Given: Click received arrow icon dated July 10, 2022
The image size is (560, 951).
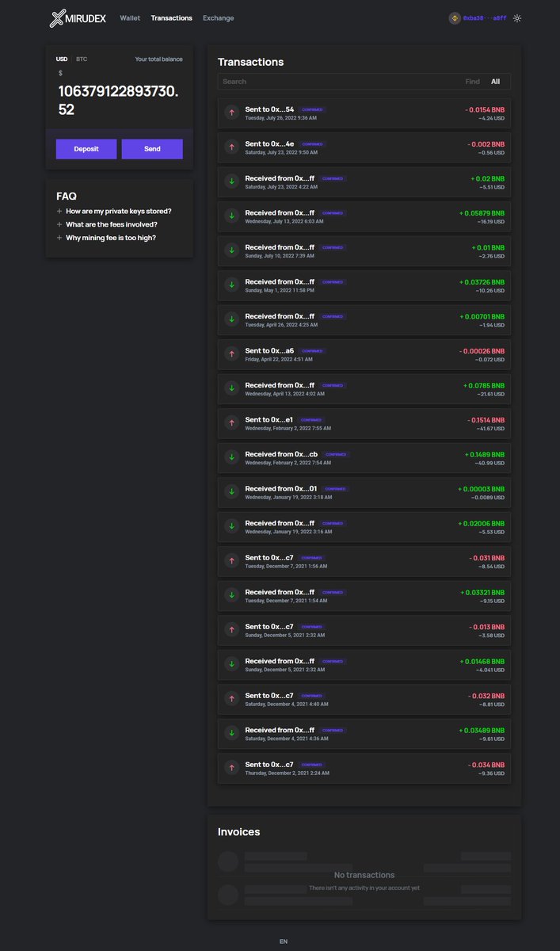Looking at the screenshot, I should tap(232, 251).
